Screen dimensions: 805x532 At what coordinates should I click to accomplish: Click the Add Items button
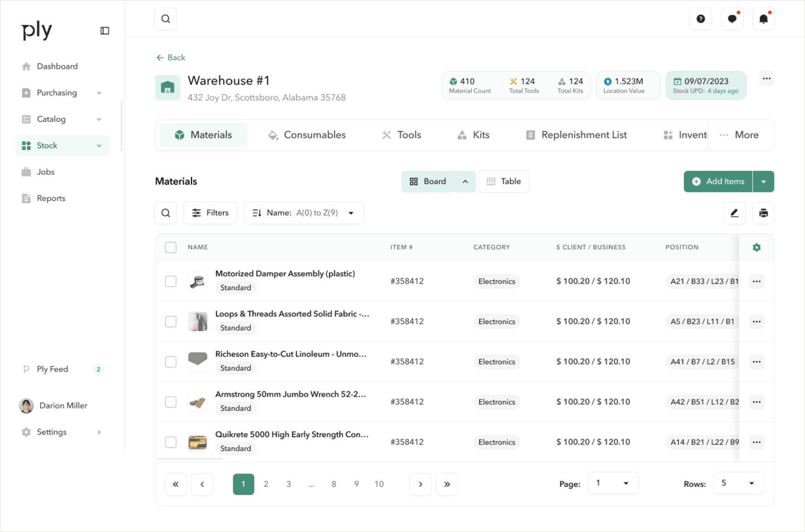click(718, 181)
